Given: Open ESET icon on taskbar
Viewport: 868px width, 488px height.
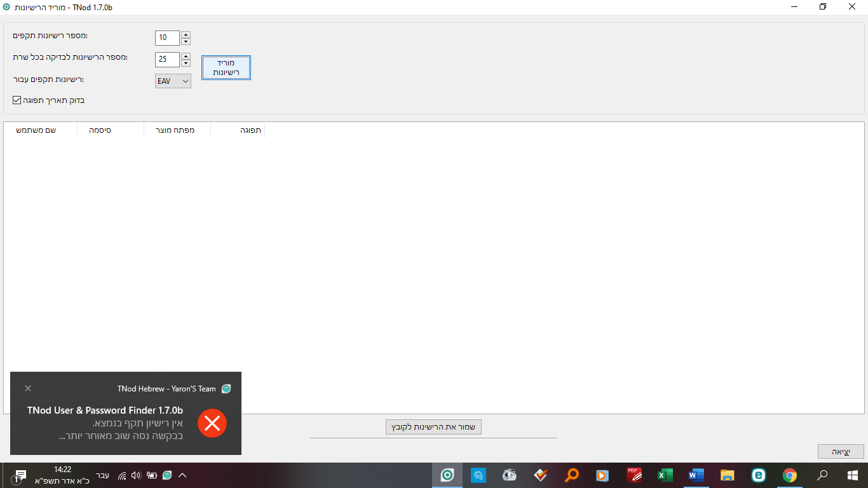Looking at the screenshot, I should (x=759, y=475).
